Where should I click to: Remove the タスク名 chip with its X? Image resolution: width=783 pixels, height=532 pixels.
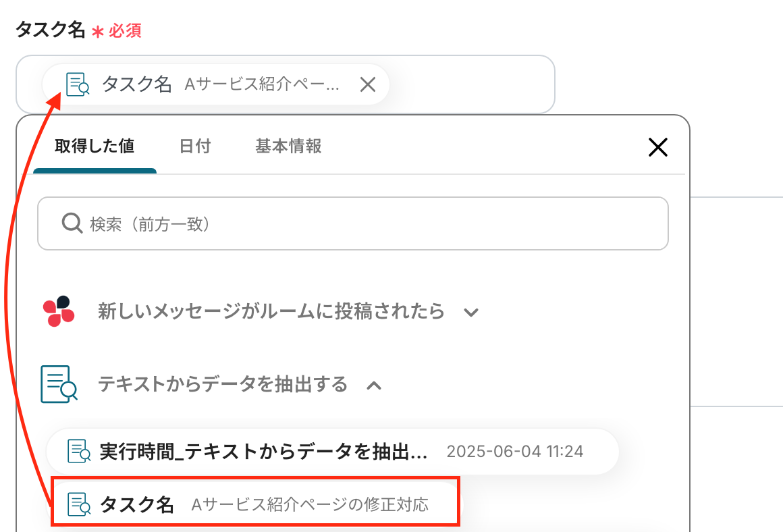coord(367,84)
